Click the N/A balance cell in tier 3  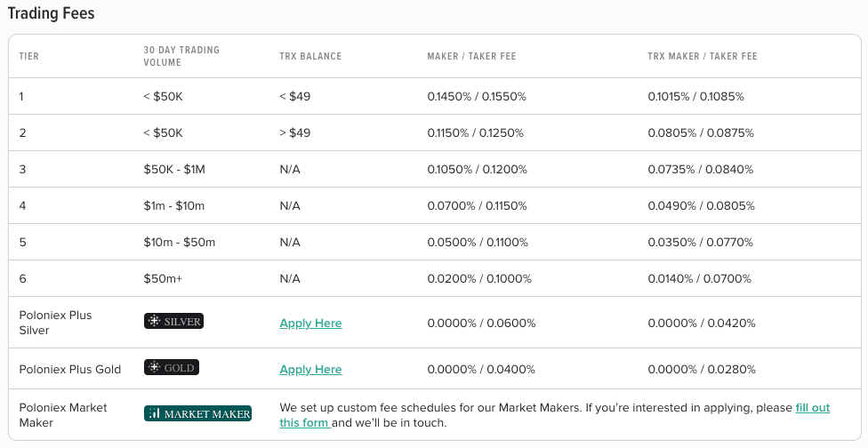pos(290,169)
